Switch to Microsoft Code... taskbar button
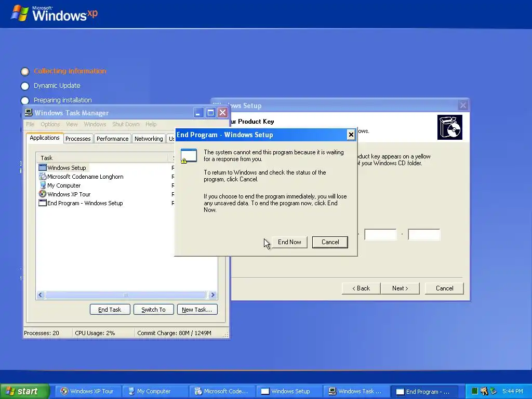 (x=222, y=391)
